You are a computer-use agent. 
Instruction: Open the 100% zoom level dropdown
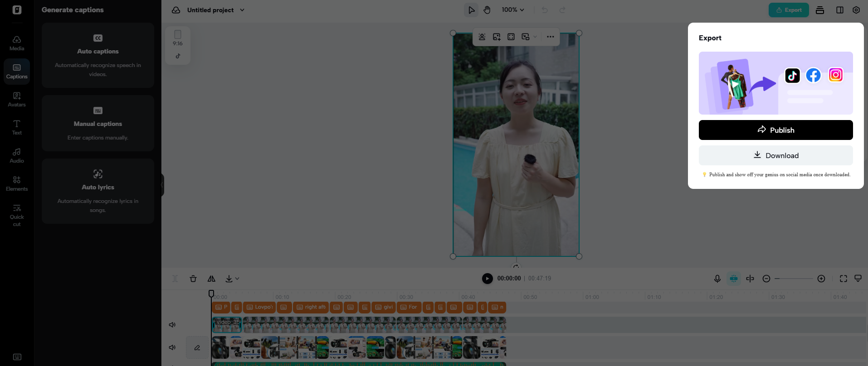point(513,10)
